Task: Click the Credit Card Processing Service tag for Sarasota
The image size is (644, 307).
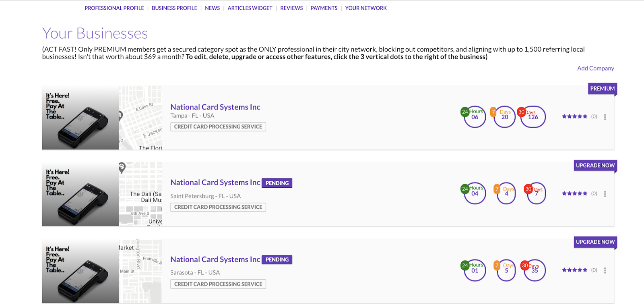Action: [x=218, y=284]
